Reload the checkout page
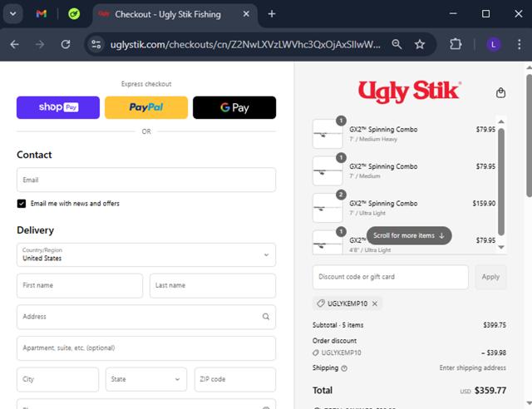Viewport: 532px width, 409px height. [x=66, y=44]
